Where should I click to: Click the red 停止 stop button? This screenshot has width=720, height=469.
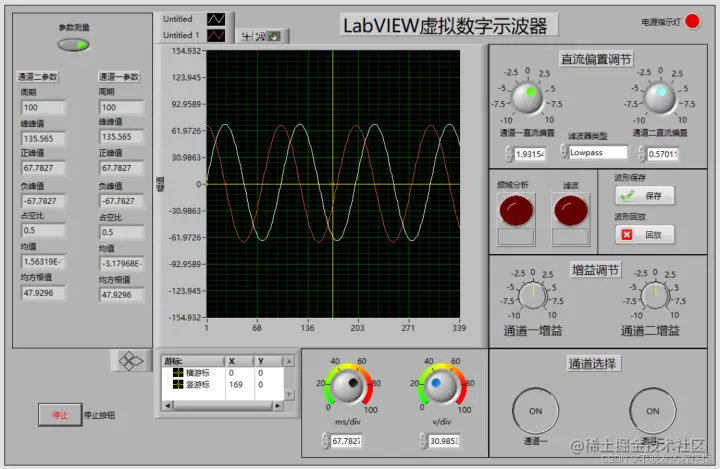[60, 415]
